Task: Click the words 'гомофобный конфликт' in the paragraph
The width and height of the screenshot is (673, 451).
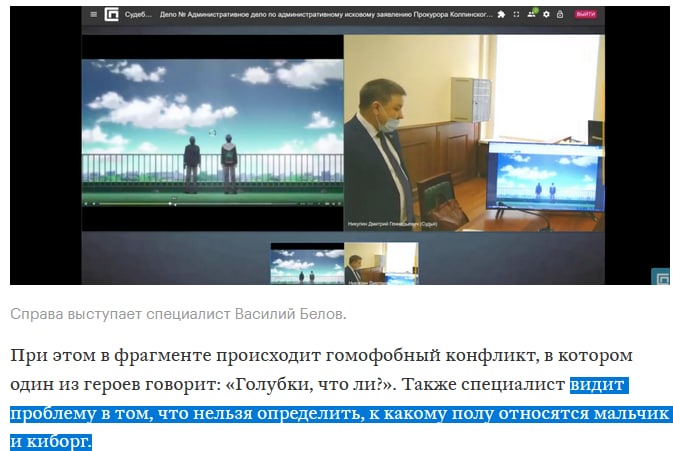Action: [430, 356]
